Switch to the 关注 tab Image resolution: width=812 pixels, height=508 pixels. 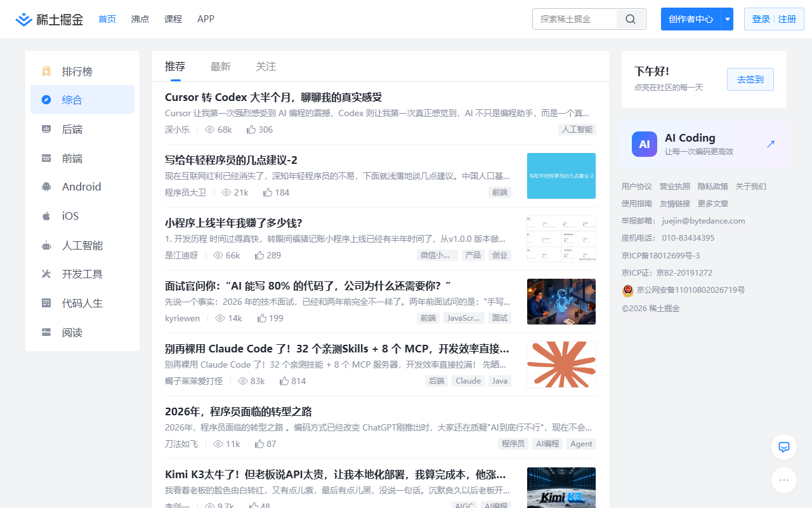(266, 66)
